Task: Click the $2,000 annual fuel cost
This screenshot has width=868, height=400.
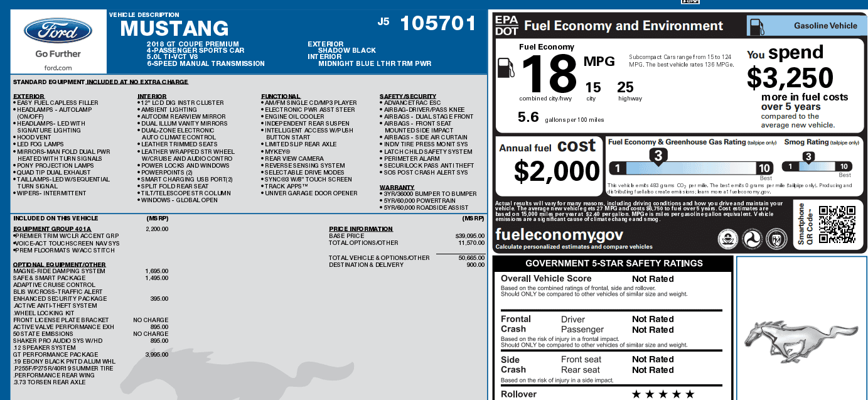Action: tap(557, 171)
